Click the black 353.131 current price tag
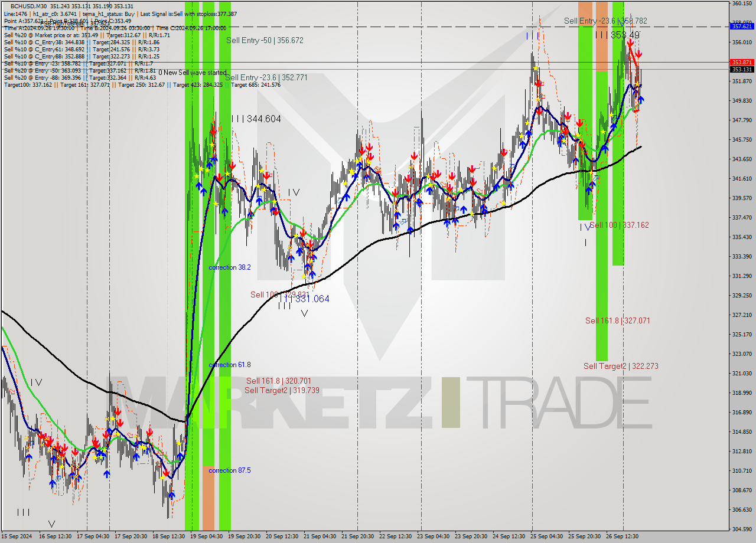The height and width of the screenshot is (543, 756). (x=742, y=69)
